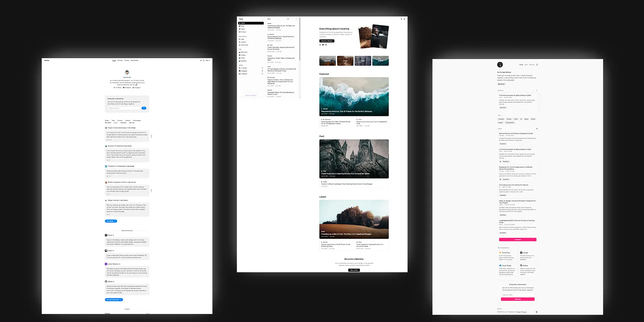The height and width of the screenshot is (322, 644).
Task: Select the Membership tab on the left designer page
Action: 134,60
